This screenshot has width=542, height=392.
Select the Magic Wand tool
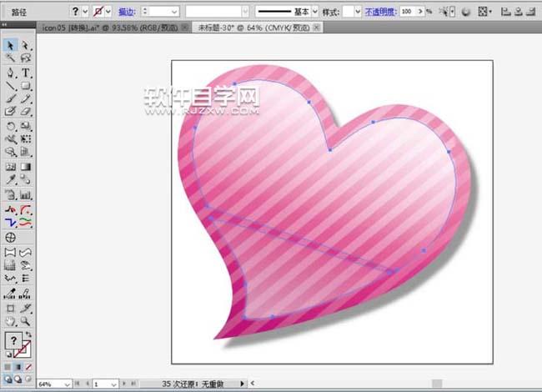click(x=11, y=58)
